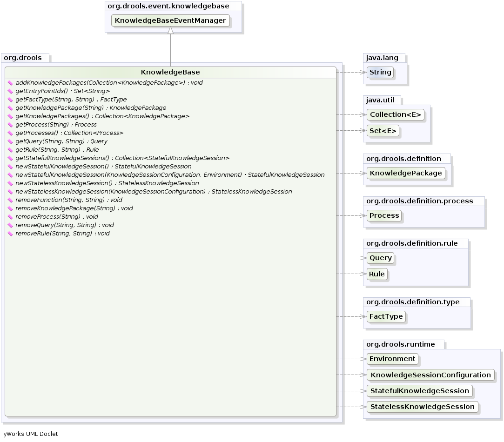Select the String class node
The image size is (504, 442).
380,73
